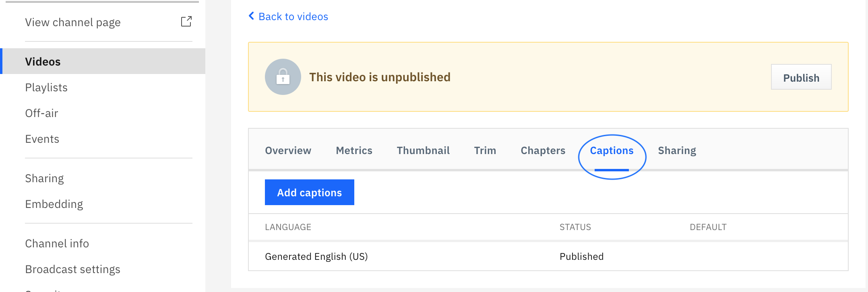Click the lock icon in the unpublished banner
This screenshot has height=292, width=868.
point(283,77)
